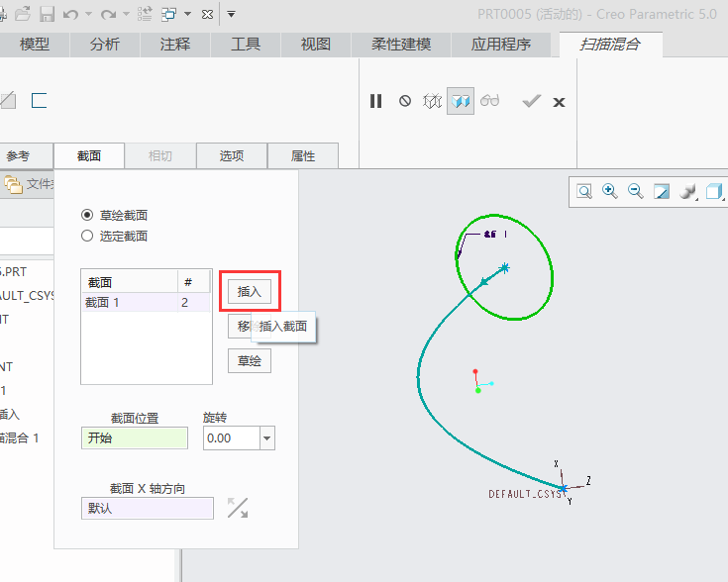Click the Verify glasses icon
The width and height of the screenshot is (728, 582).
490,100
